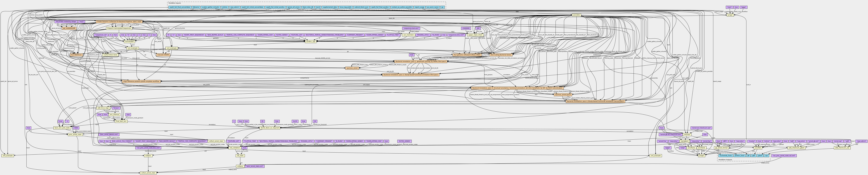Select the "var_proc_annot_stats.val.xml" value node
The width and height of the screenshot is (868, 175).
point(784,156)
